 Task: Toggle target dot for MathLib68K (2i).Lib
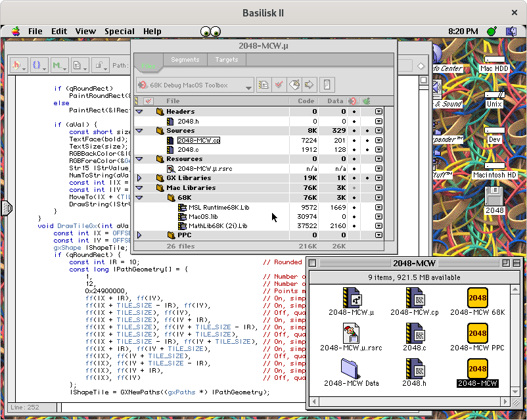(354, 226)
